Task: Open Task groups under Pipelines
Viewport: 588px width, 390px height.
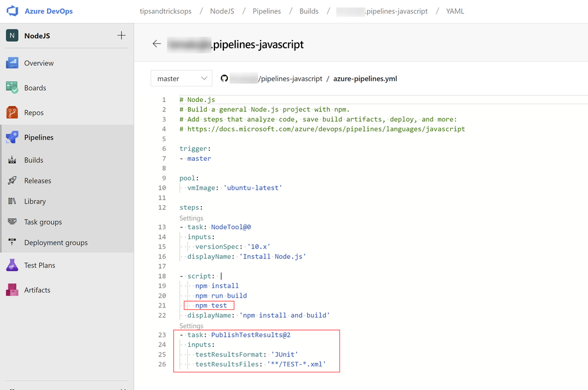Action: click(x=43, y=222)
